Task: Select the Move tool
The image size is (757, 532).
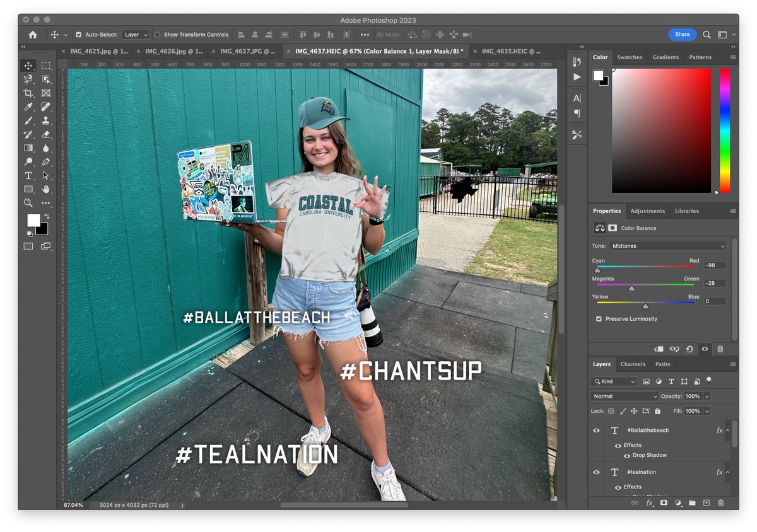Action: tap(28, 66)
